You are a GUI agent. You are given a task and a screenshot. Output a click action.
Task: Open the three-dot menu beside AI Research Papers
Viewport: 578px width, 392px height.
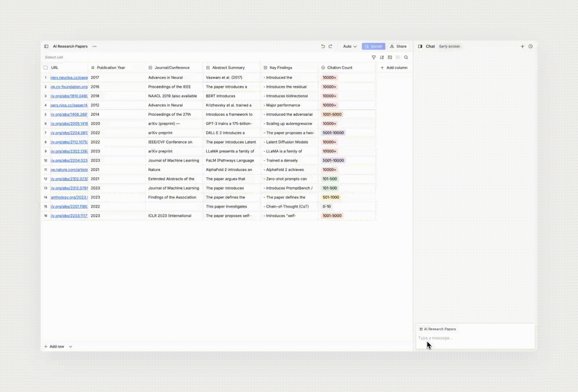click(x=94, y=46)
